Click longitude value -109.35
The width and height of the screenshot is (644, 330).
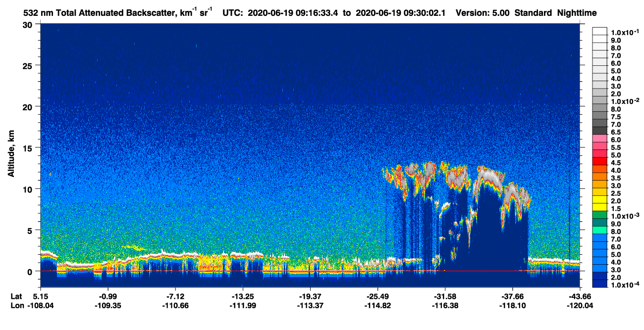click(107, 305)
